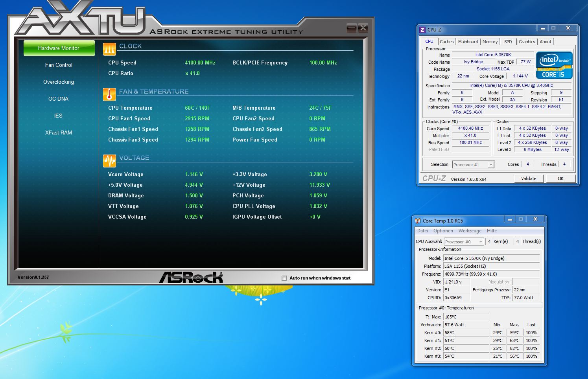Click the M/B Temperature reading 24C / 75F
Viewport: 588px width, 379px height.
point(321,108)
